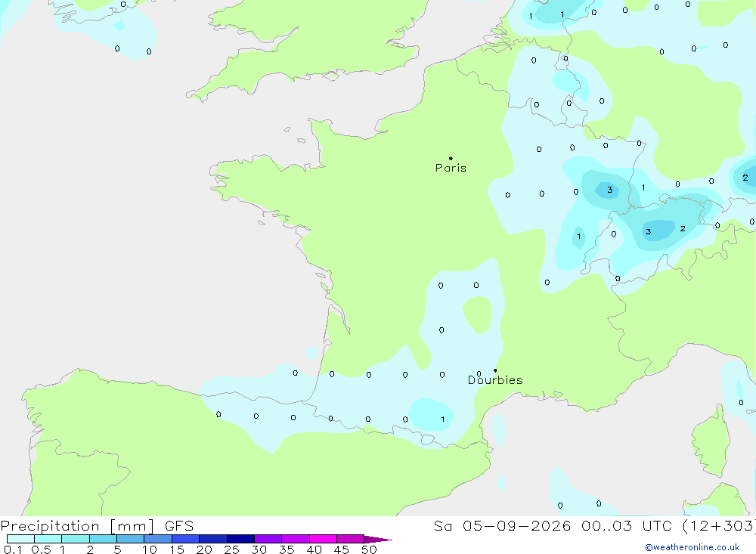Screen dimensions: 756x554
Task: Pick the 40 mm magenta legend swatch
Action: click(323, 539)
